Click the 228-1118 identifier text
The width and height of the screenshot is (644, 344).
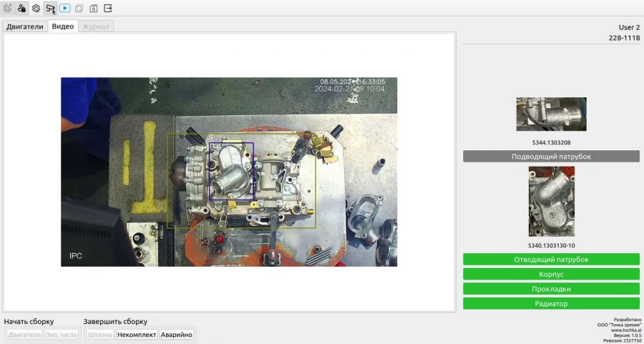coord(624,38)
